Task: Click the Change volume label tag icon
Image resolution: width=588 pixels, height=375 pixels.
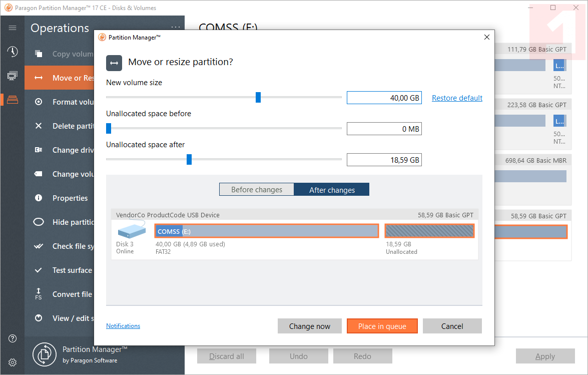Action: click(39, 174)
